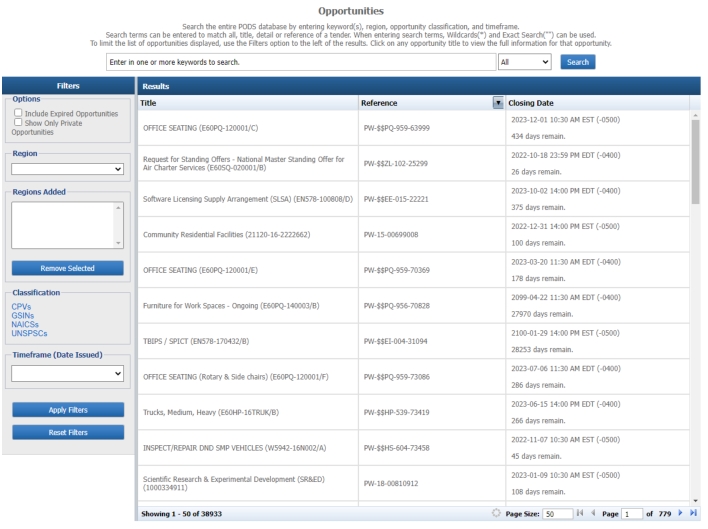Viewport: 708px width, 529px height.
Task: Open OFFICE SEATING (E60PQ-120001/E) opportunity
Action: pos(200,270)
